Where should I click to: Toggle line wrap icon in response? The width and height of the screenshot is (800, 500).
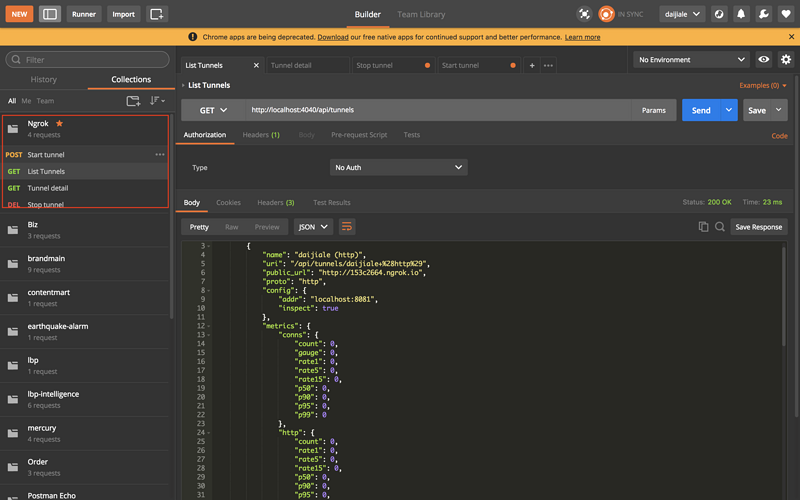coord(346,227)
